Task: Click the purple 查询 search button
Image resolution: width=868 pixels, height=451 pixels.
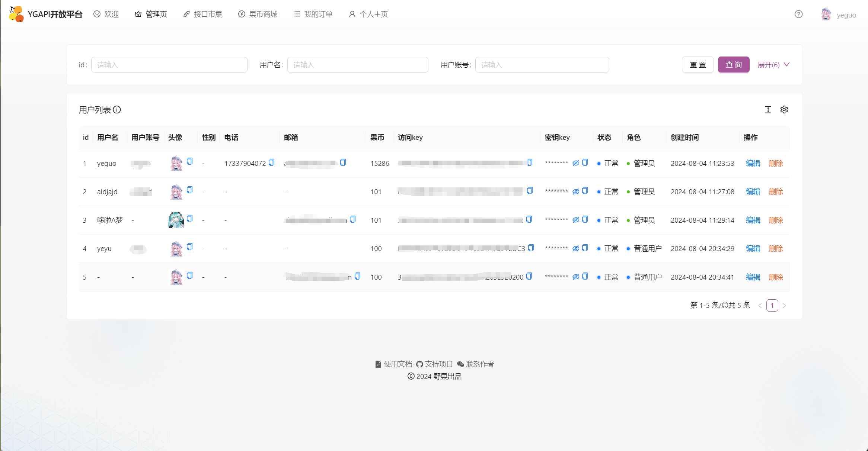Action: 733,64
